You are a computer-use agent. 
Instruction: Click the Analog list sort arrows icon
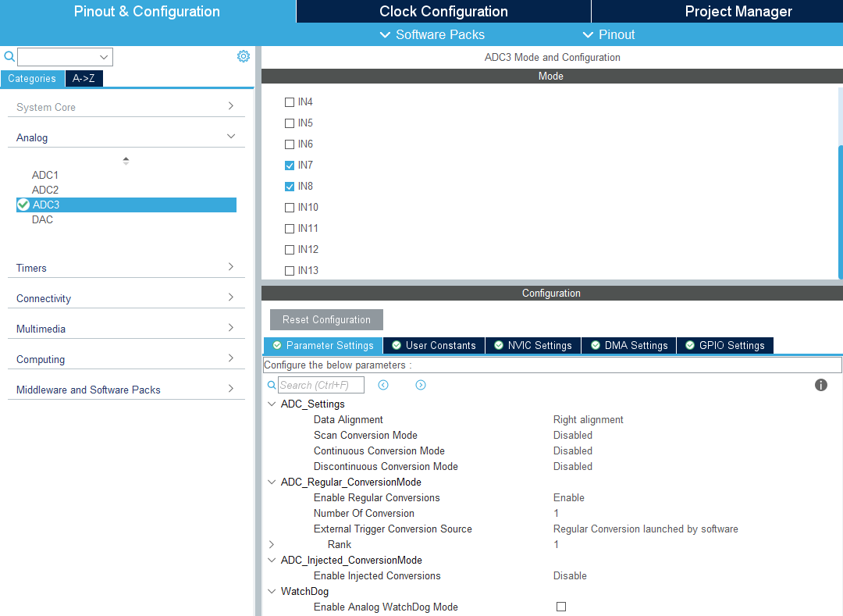coord(126,161)
